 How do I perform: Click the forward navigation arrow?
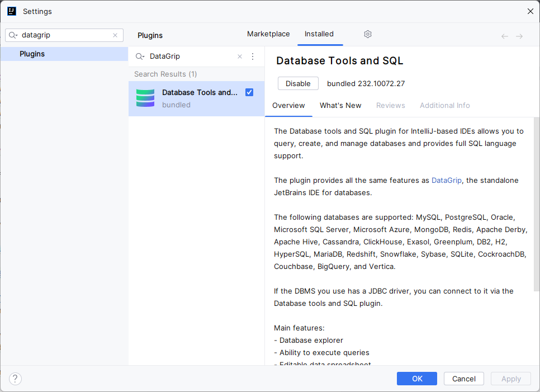click(x=520, y=36)
